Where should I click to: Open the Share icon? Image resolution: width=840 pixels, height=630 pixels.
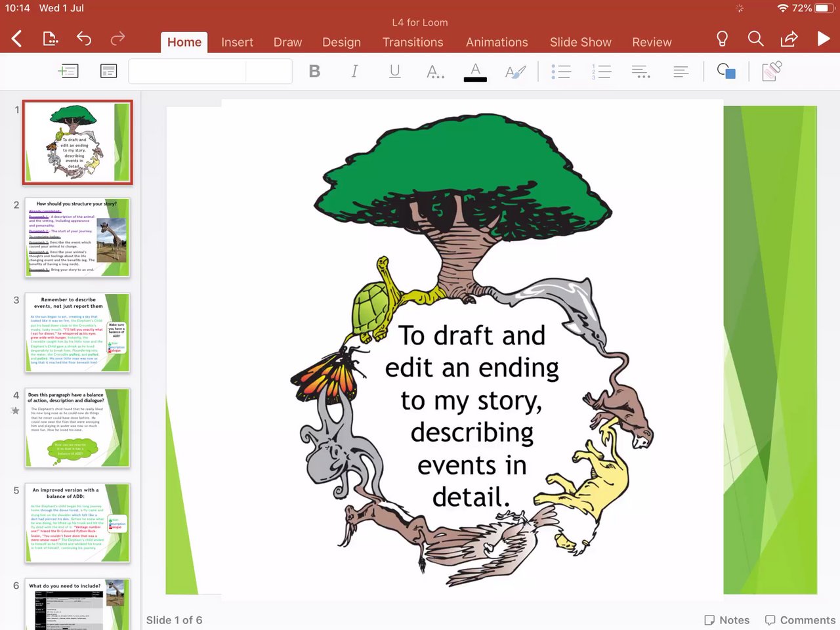click(x=789, y=39)
